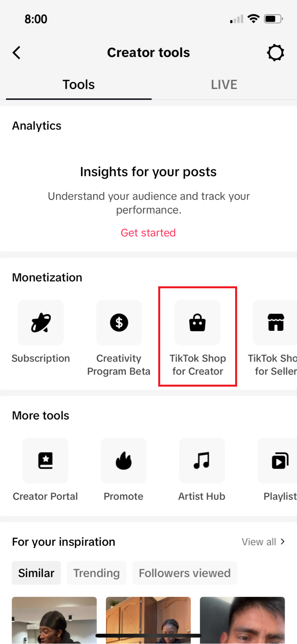Open the Artist Hub music note icon
The width and height of the screenshot is (297, 644).
click(x=202, y=461)
